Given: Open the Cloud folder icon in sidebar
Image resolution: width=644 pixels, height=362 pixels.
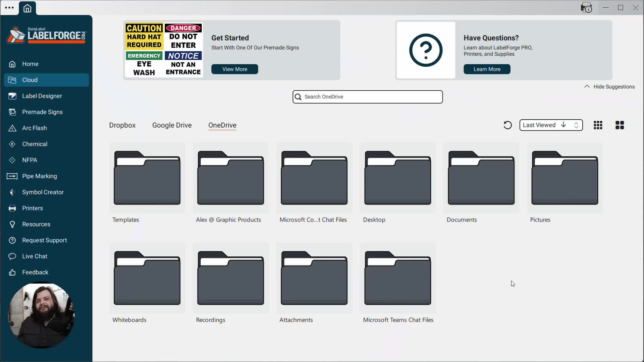Looking at the screenshot, I should [x=12, y=80].
